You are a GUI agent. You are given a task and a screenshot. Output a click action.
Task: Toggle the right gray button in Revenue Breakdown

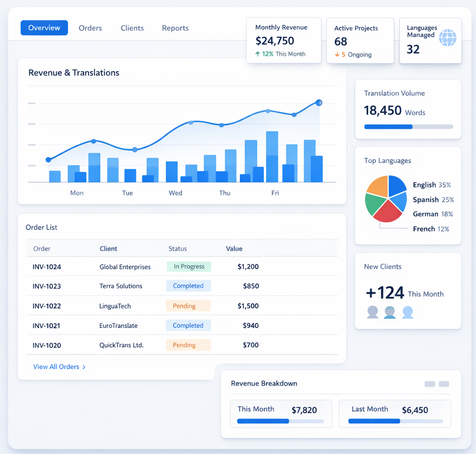pyautogui.click(x=444, y=384)
